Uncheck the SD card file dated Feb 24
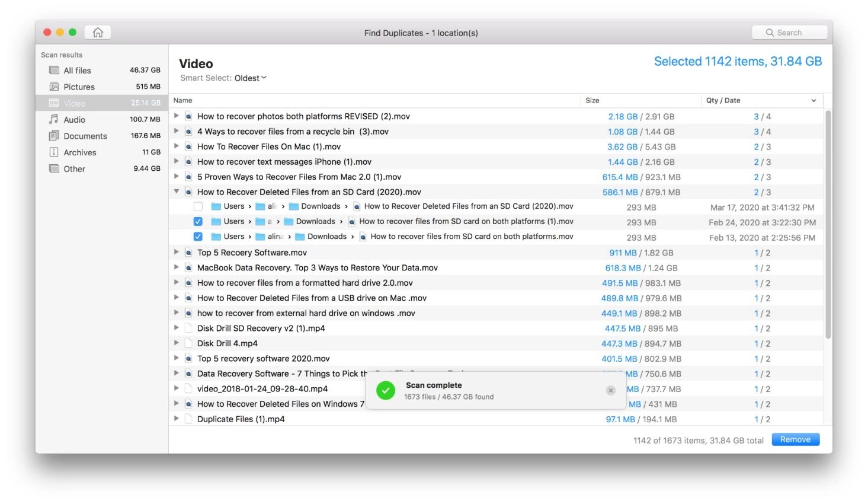The width and height of the screenshot is (868, 504). [197, 221]
